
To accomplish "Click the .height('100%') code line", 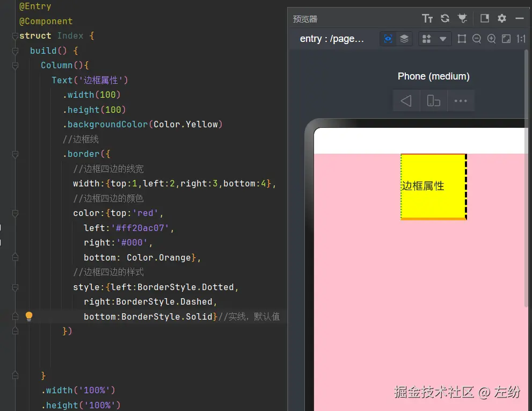I will tap(81, 405).
